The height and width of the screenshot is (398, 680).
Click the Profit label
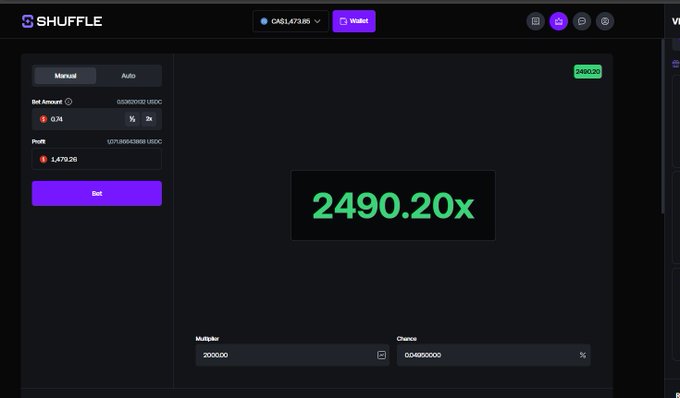coord(39,141)
